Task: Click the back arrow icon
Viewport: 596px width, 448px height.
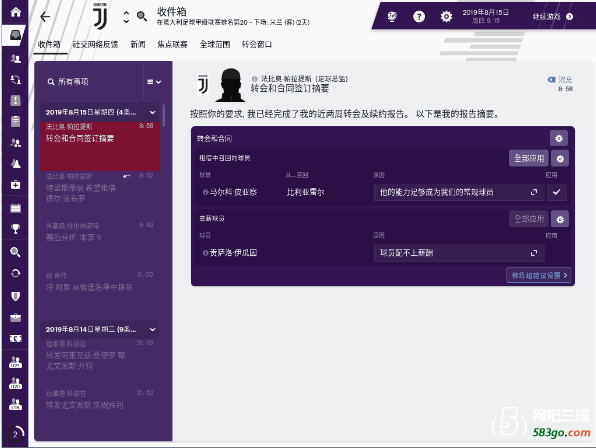Action: [45, 17]
